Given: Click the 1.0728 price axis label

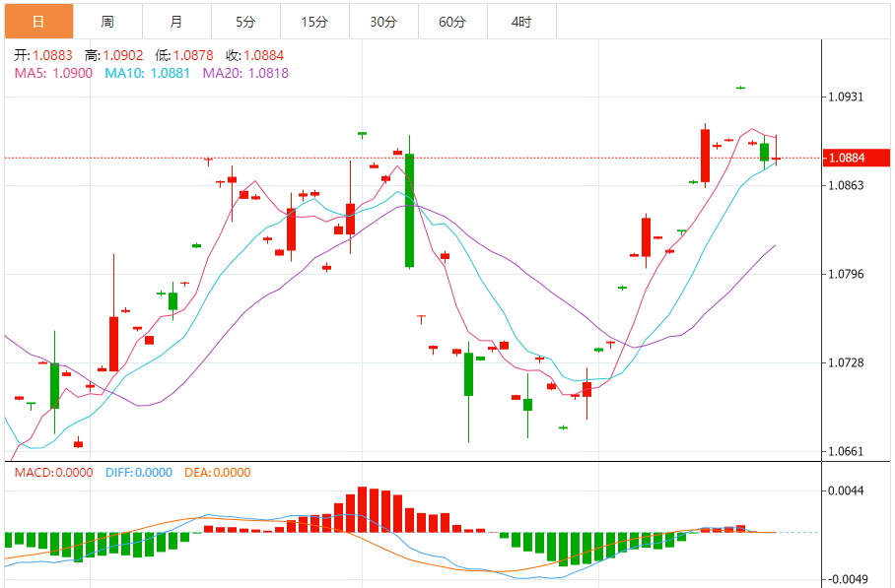Looking at the screenshot, I should click(x=846, y=362).
